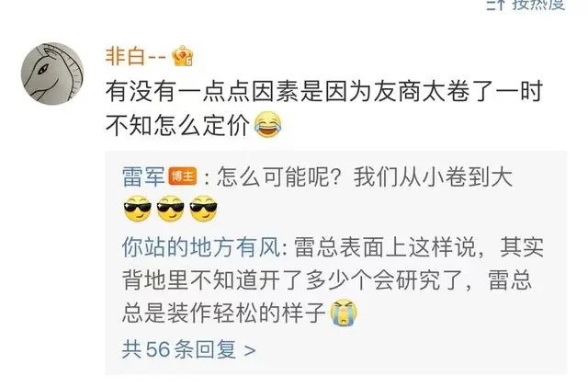Viewport: 588px width, 387px height.
Task: Expand replies with the > chevron
Action: (x=250, y=350)
